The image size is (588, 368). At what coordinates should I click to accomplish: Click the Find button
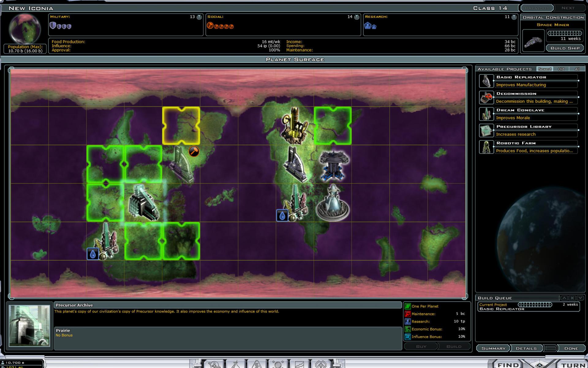(508, 364)
